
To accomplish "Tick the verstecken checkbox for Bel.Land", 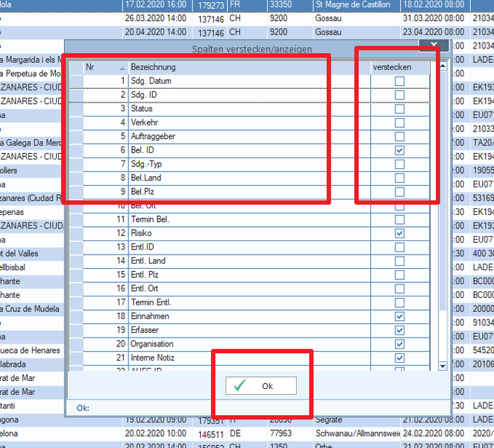I will [399, 178].
